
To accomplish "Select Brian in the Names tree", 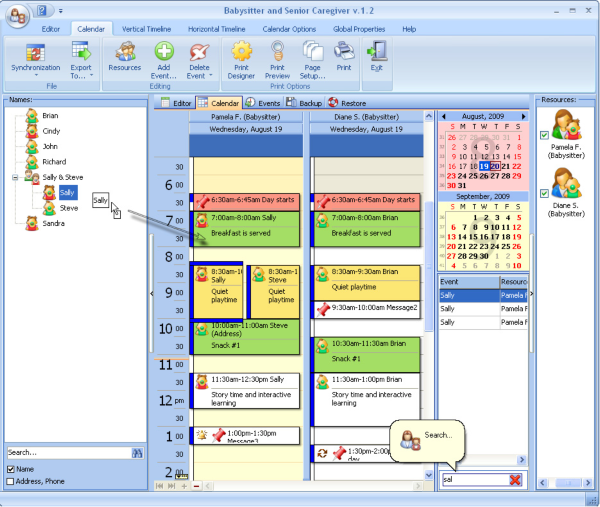I will (50, 116).
